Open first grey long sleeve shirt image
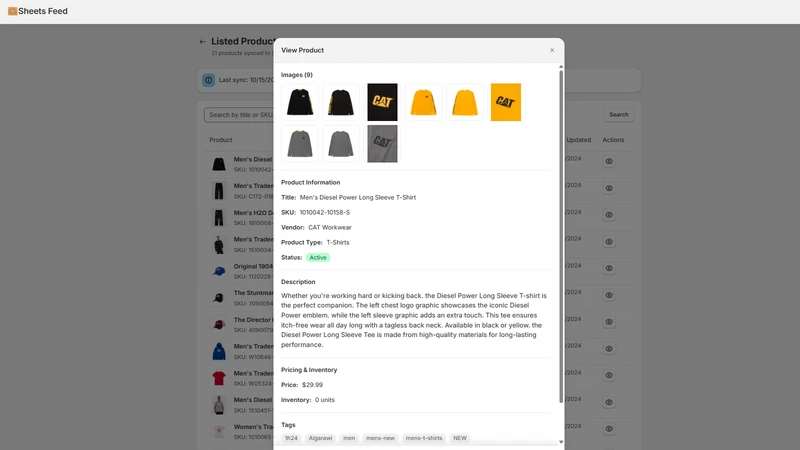 click(x=299, y=144)
